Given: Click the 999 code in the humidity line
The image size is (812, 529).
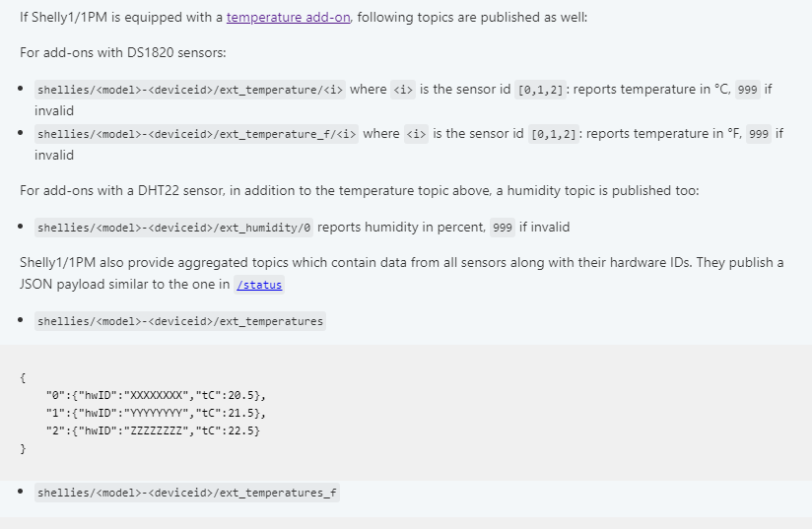Looking at the screenshot, I should [503, 228].
